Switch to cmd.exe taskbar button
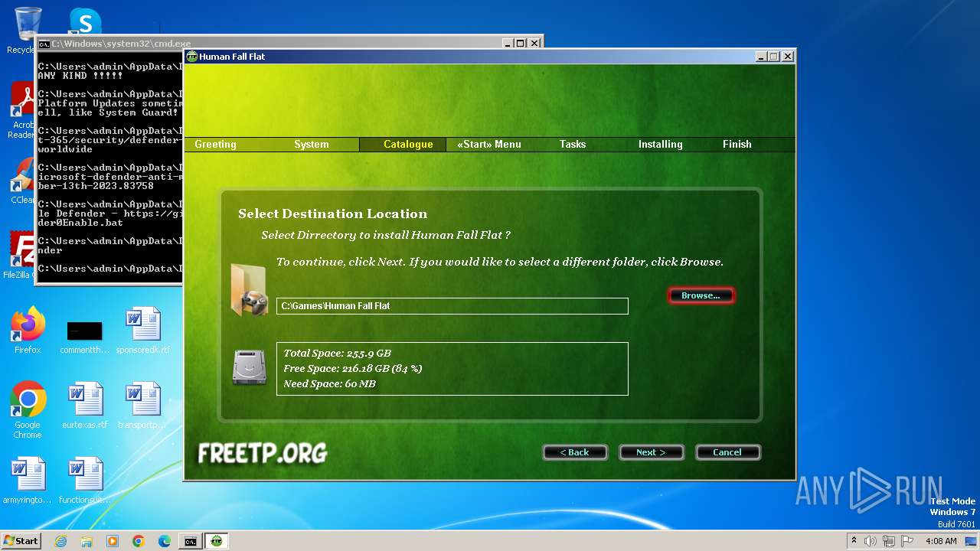980x551 pixels. [190, 541]
